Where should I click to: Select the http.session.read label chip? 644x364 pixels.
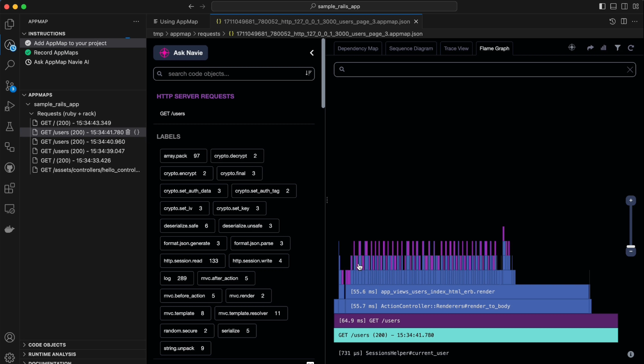coord(193,261)
